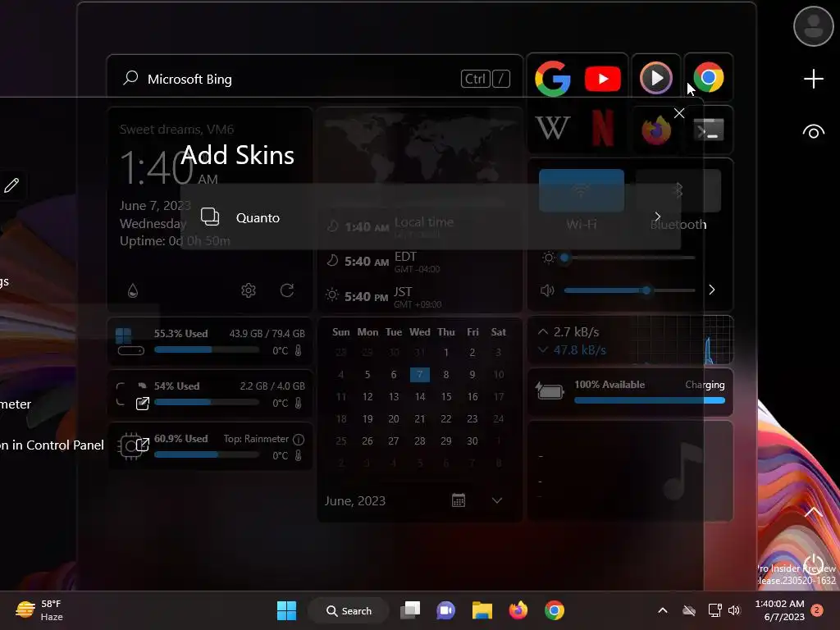Close the Add Skins dialog

click(x=679, y=113)
